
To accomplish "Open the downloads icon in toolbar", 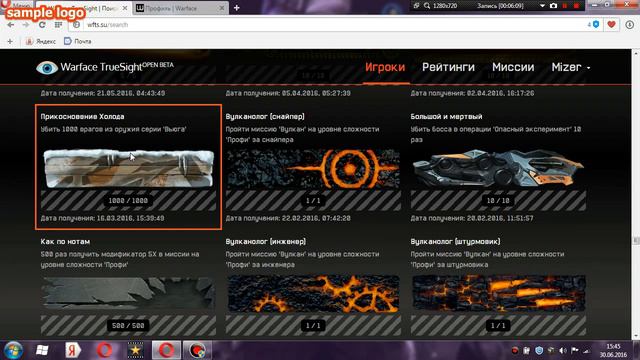I will 629,25.
